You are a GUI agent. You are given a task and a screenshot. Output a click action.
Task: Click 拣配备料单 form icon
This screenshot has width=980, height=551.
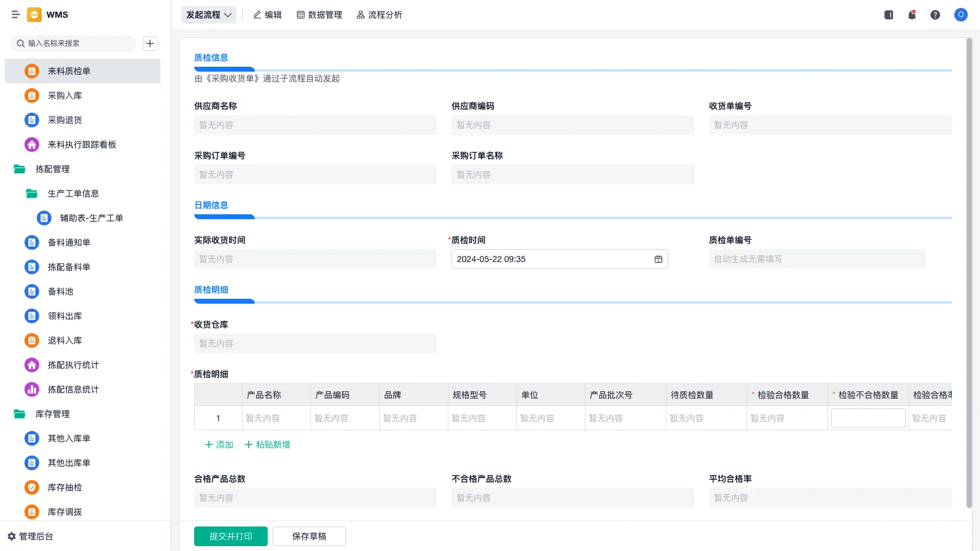pos(32,267)
